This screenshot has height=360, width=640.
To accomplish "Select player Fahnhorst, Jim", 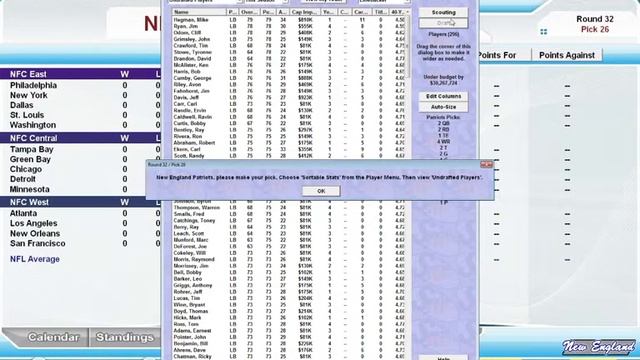I will (x=191, y=91).
